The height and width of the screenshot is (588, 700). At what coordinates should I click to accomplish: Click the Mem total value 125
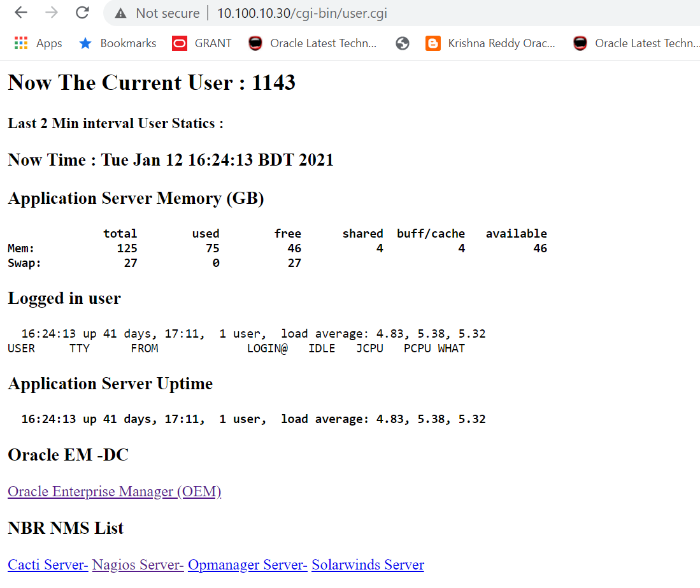coord(127,248)
